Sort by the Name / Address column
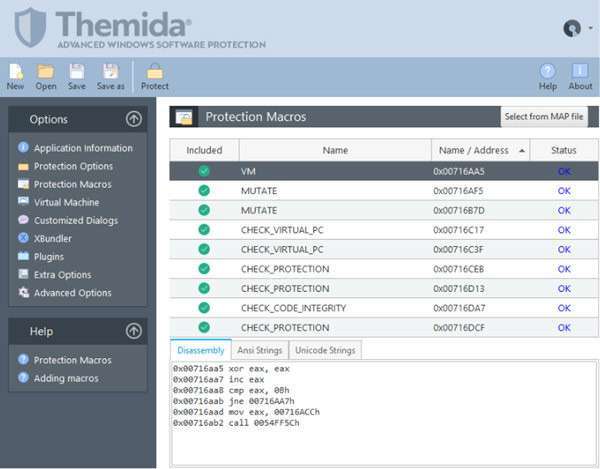 coord(480,151)
